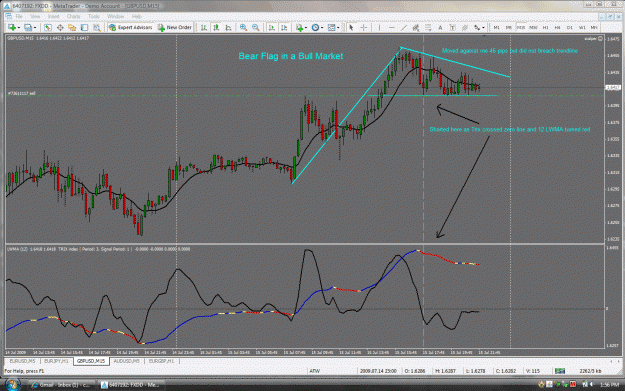Set timeframe to H4
This screenshot has height=391, width=625.
pos(558,28)
